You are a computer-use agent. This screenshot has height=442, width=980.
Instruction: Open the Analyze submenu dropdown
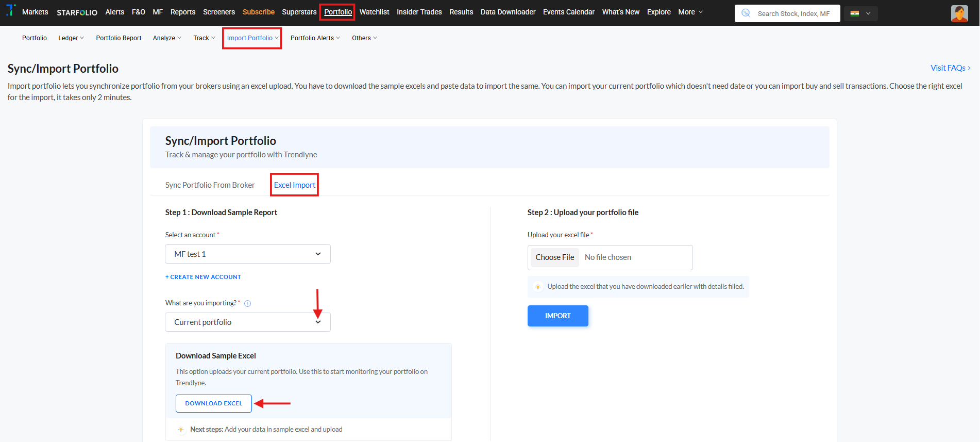[167, 38]
